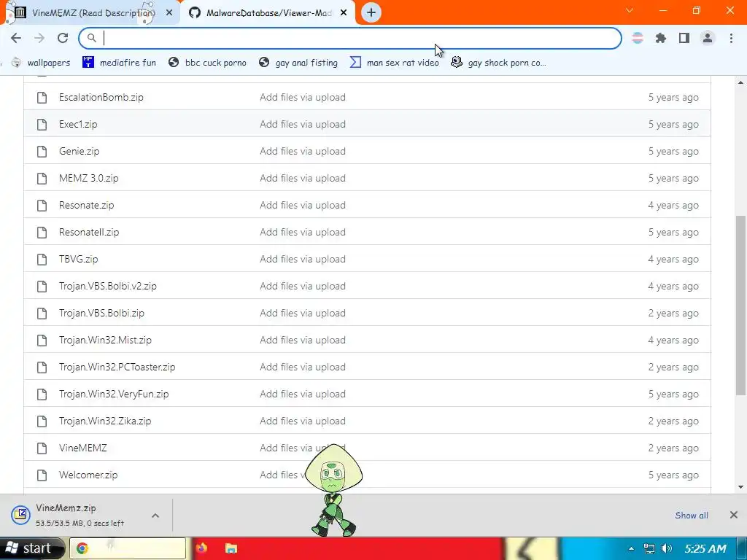
Task: Open Trojan.Win32.Mist.zip file link
Action: [x=105, y=340]
